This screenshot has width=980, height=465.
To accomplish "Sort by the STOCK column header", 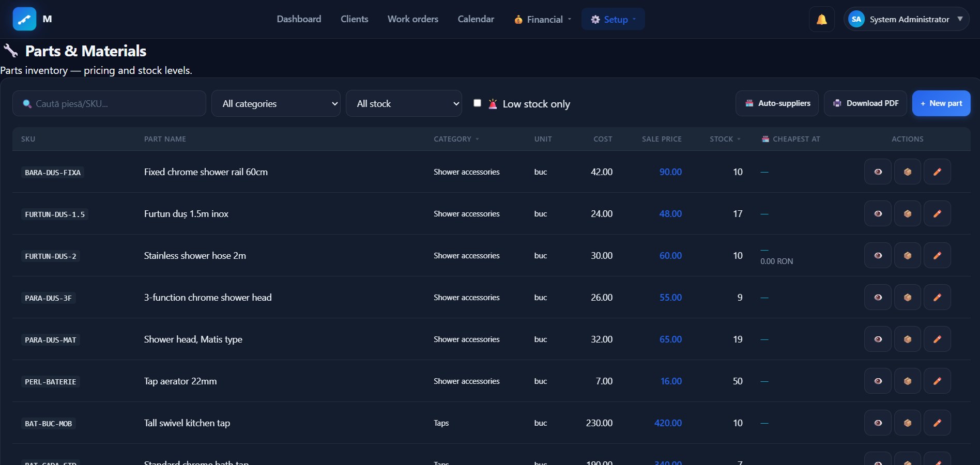I will [x=725, y=139].
